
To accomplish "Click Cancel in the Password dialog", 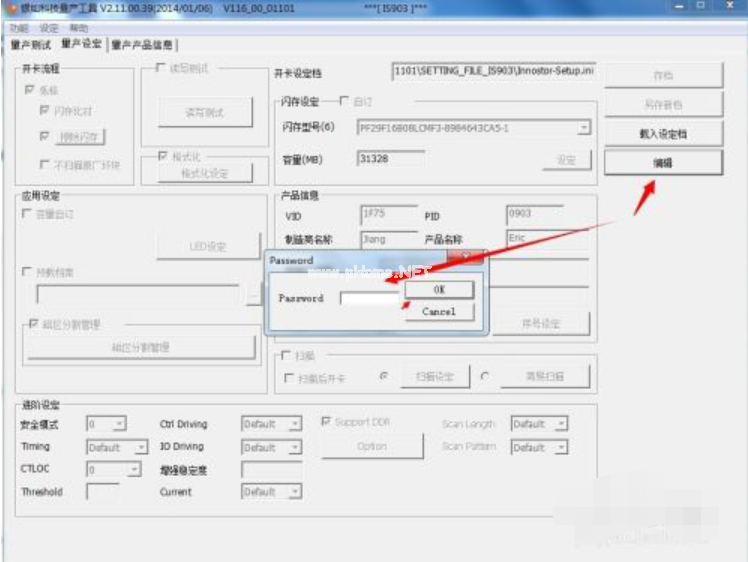I will [x=439, y=311].
